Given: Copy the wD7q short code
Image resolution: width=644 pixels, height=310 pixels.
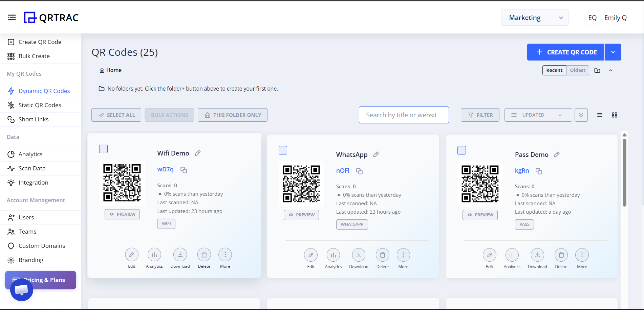Looking at the screenshot, I should tap(184, 170).
